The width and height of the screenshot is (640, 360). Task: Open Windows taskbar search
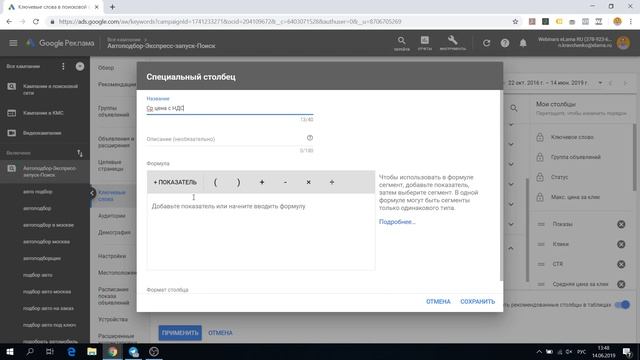tap(30, 351)
